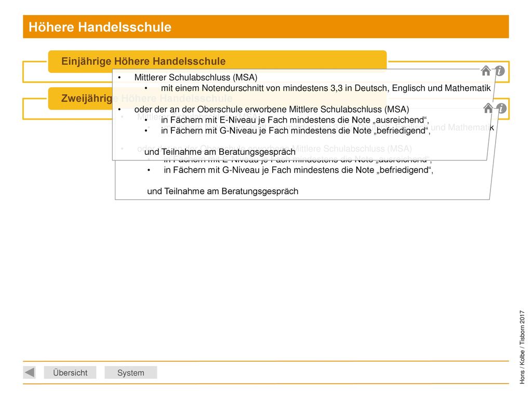Screen dimensions: 532x399
Task: Click the home icon in the Einjährige row
Action: [486, 71]
